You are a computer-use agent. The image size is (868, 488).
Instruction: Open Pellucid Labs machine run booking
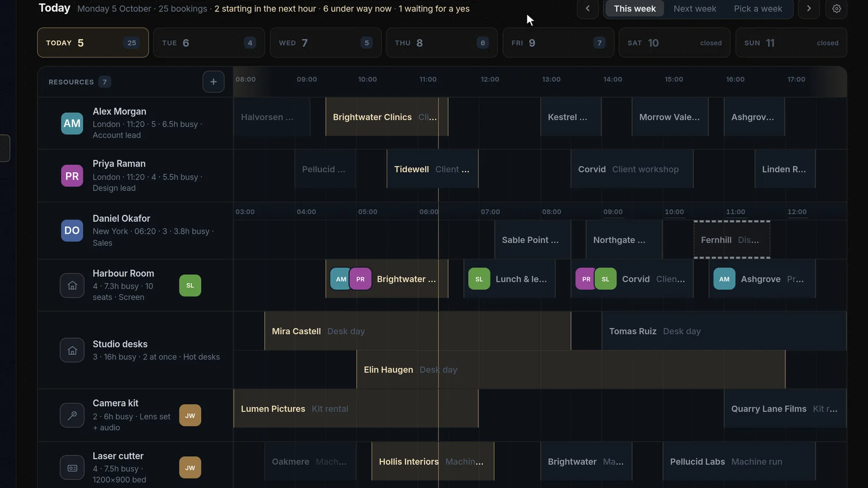739,461
